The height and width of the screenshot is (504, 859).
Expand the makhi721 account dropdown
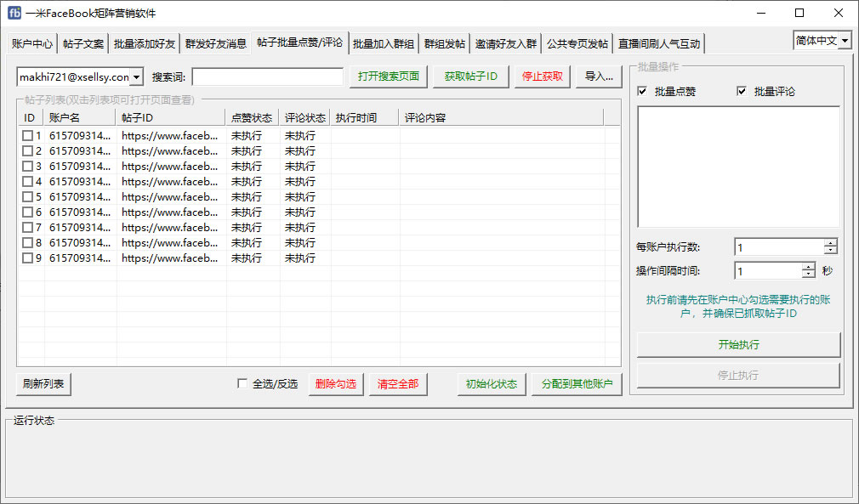click(136, 77)
